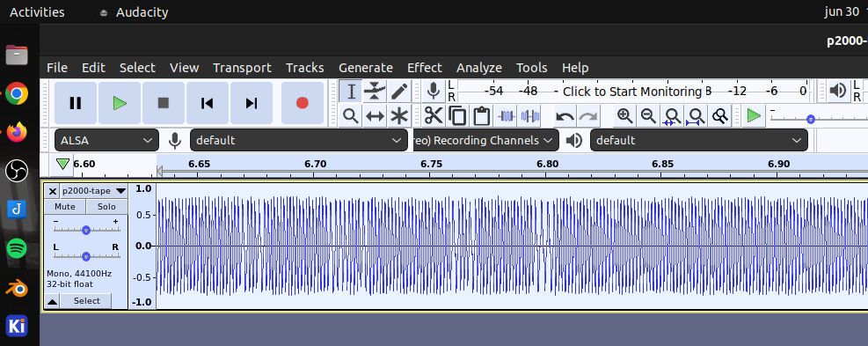868x346 pixels.
Task: Open the Select menu
Action: click(137, 68)
